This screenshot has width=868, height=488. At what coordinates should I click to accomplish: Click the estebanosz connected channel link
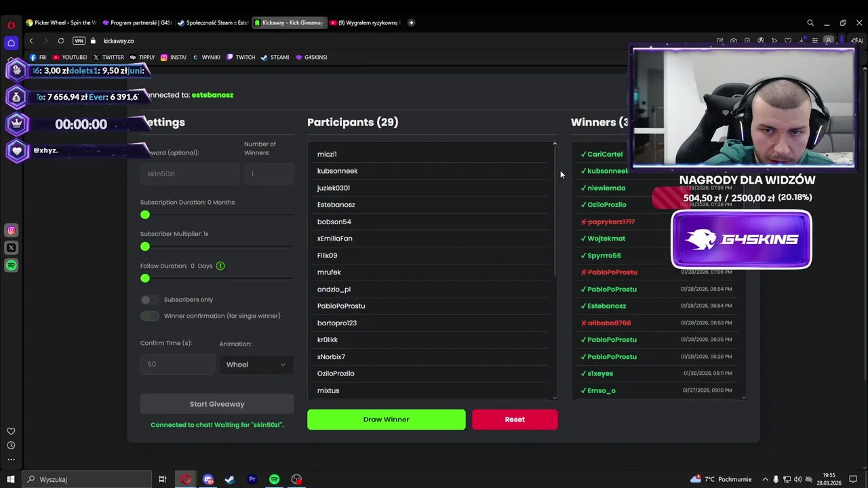click(x=212, y=95)
